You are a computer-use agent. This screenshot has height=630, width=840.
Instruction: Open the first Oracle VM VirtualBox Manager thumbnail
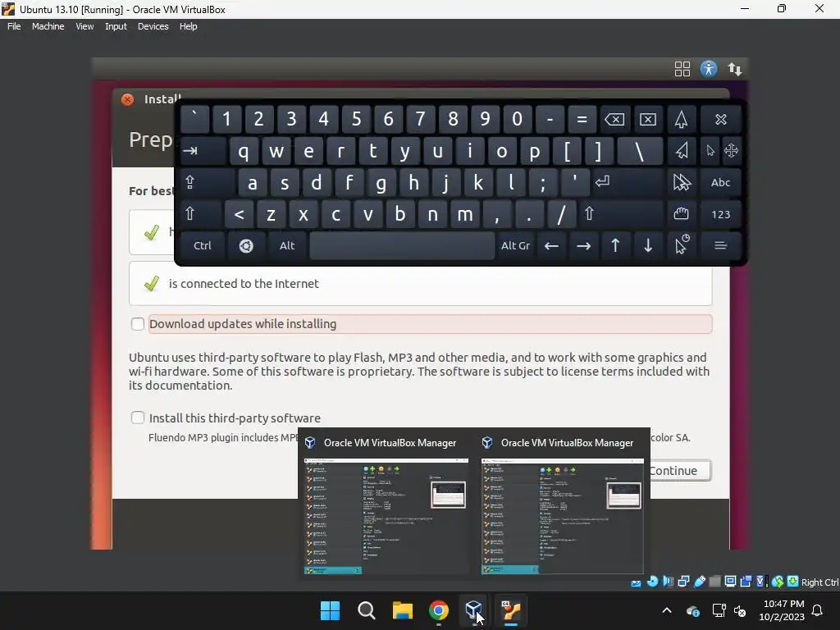click(x=386, y=516)
